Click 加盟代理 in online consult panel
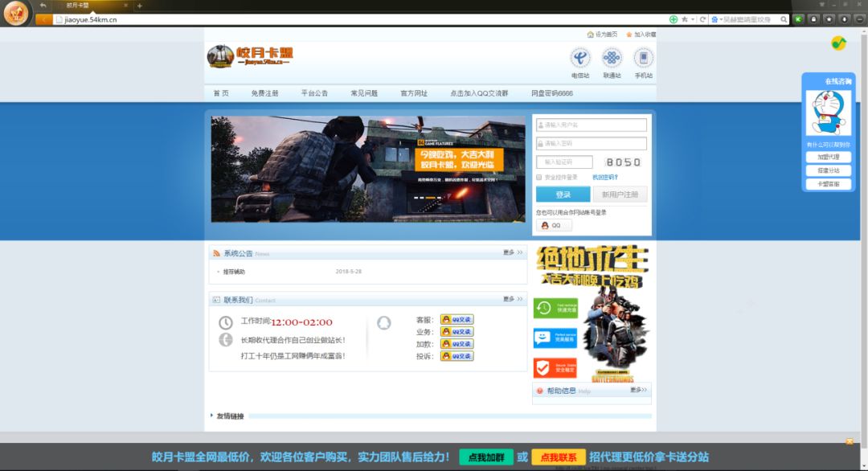This screenshot has width=868, height=471. tap(828, 158)
